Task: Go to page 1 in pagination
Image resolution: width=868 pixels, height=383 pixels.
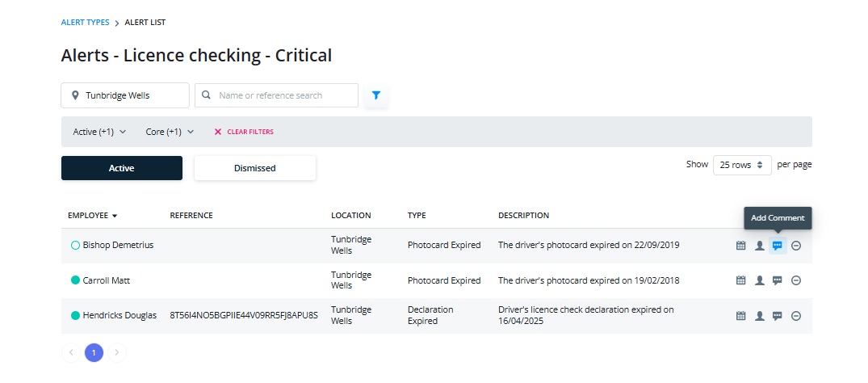Action: tap(94, 352)
